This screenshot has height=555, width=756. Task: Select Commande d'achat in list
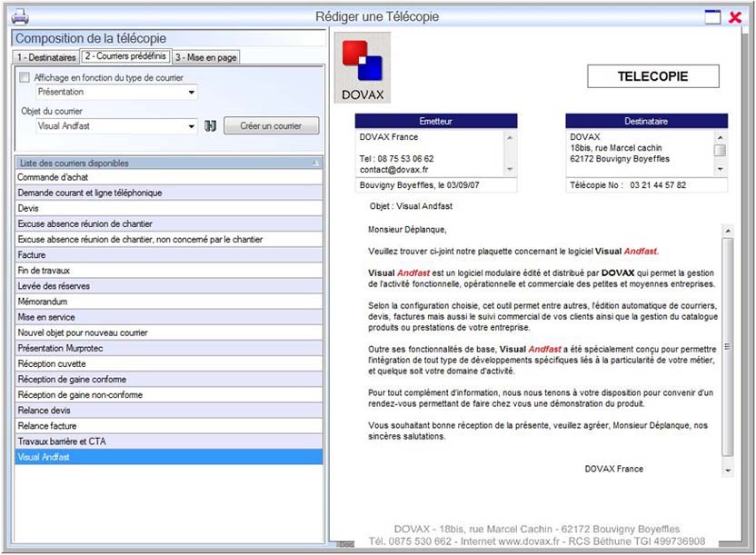tap(169, 177)
